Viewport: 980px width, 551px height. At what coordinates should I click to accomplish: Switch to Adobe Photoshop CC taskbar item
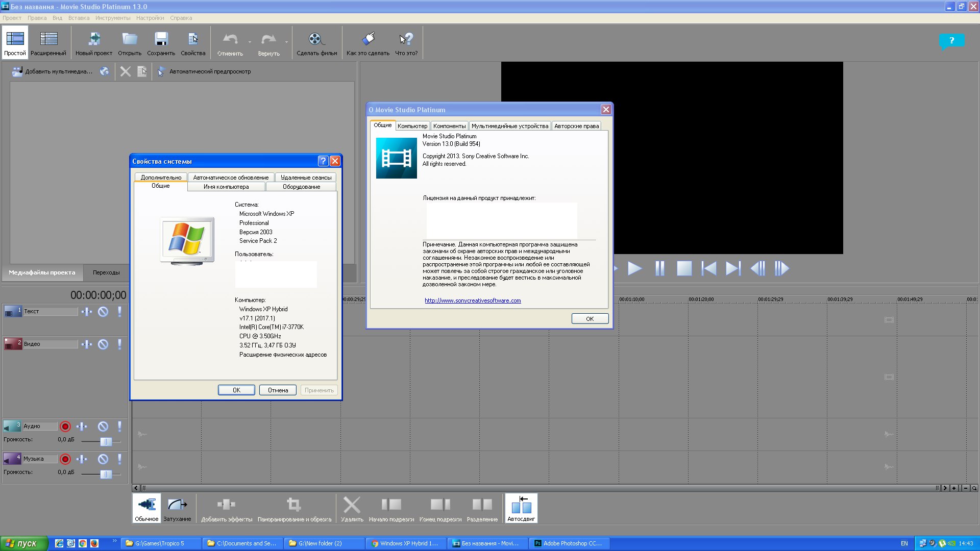[x=569, y=543]
